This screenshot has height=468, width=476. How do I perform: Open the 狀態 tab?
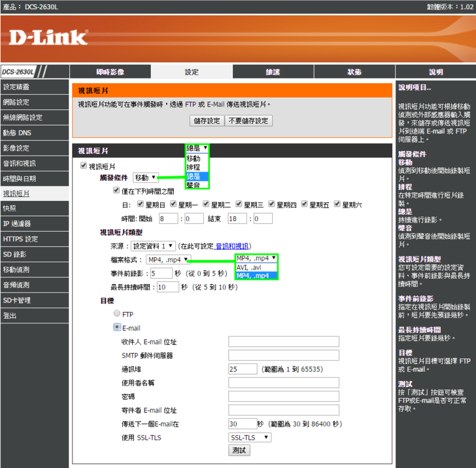(354, 72)
